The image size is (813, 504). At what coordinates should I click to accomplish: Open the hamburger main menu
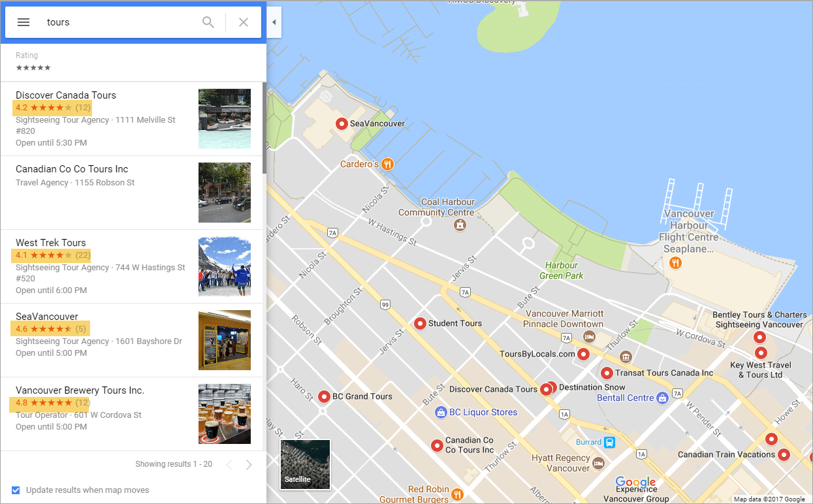[24, 22]
